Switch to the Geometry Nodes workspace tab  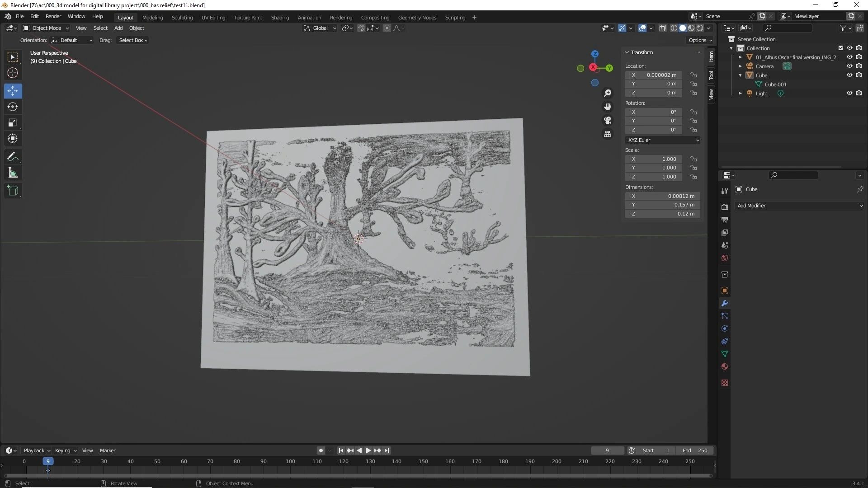pos(417,18)
